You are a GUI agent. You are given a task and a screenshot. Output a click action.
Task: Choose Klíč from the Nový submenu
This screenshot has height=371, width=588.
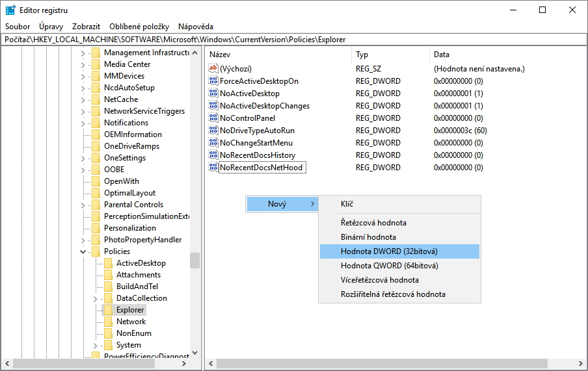(399, 204)
